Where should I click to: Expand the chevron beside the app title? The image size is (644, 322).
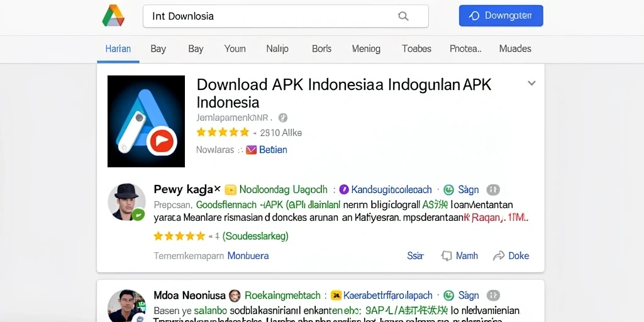531,84
